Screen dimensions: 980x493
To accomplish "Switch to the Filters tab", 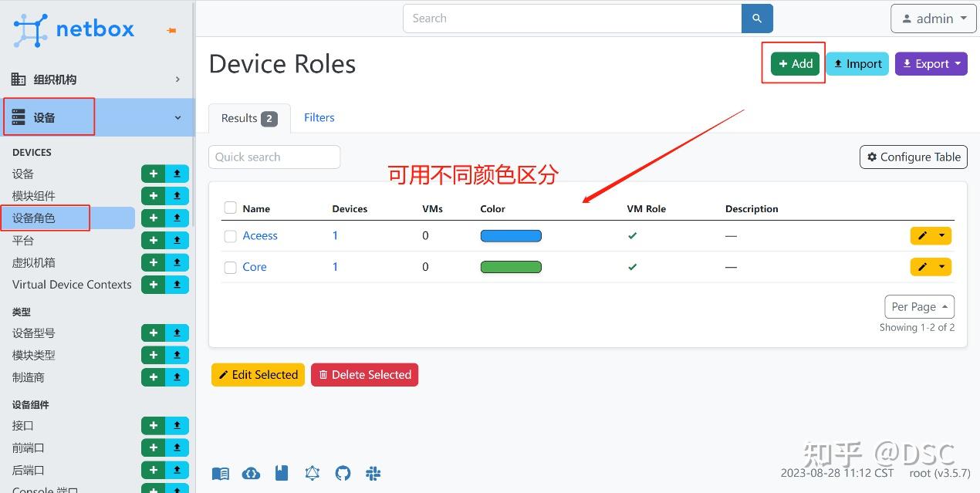I will [x=319, y=117].
